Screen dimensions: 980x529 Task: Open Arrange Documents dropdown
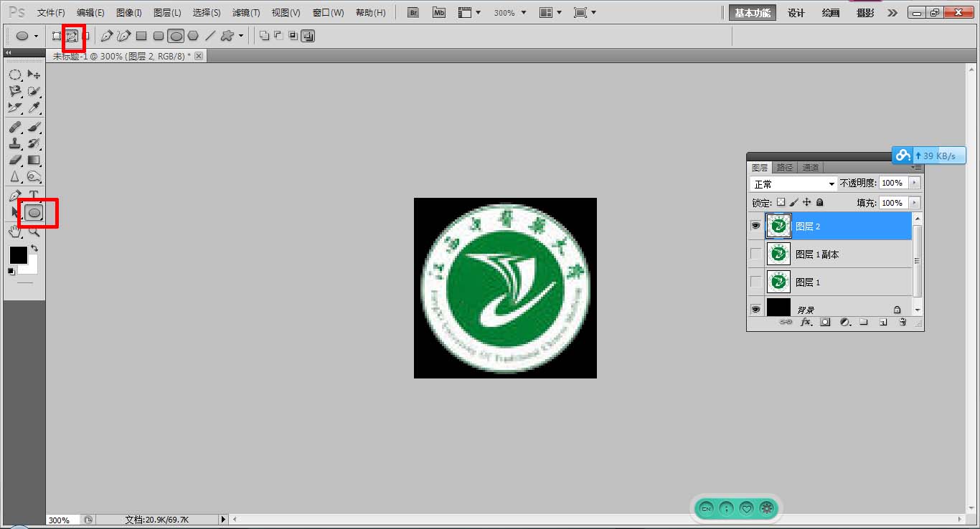pos(551,13)
